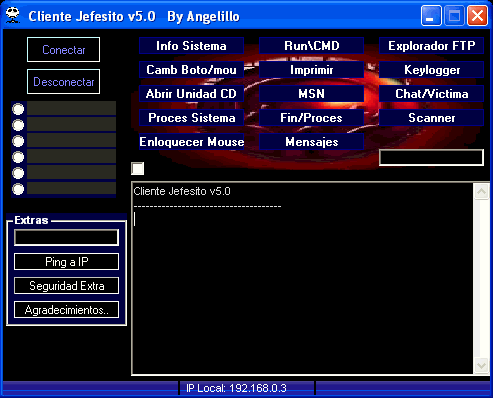Select the third radio button in the list
The height and width of the screenshot is (398, 493).
coord(18,141)
